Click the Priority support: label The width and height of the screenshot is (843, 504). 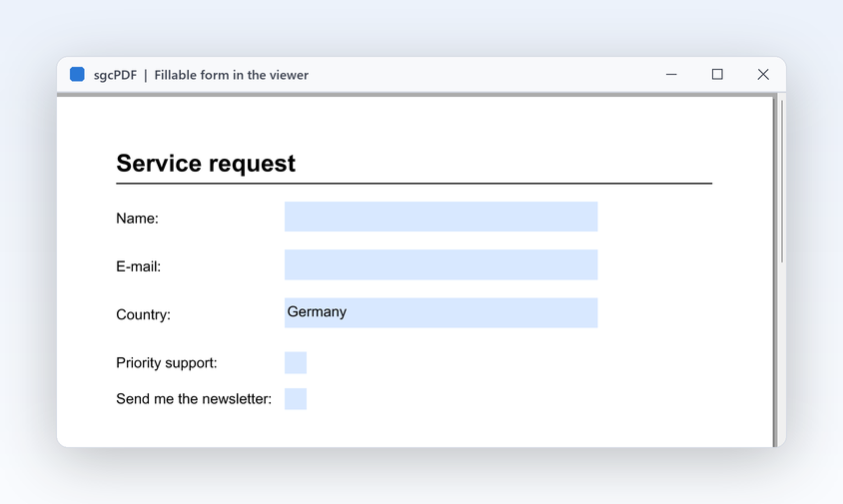[x=167, y=363]
